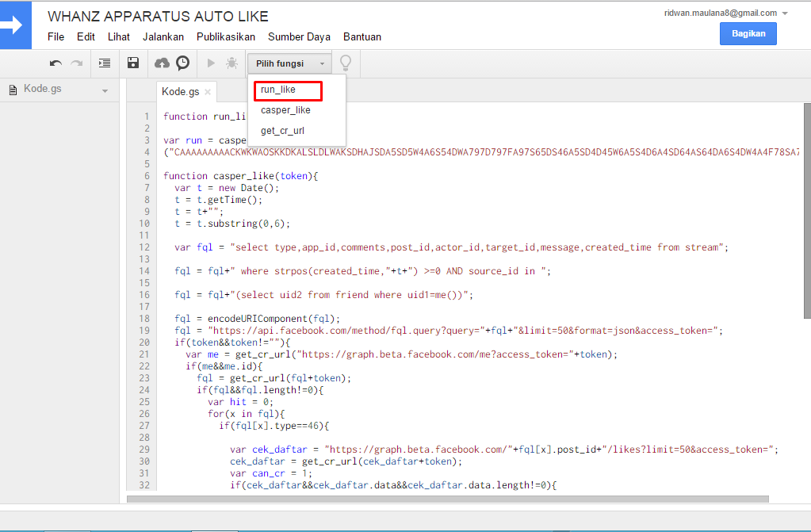Screen dimensions: 811x532
Task: Click the line 'if(token&&token!=""){'
Action: point(232,343)
